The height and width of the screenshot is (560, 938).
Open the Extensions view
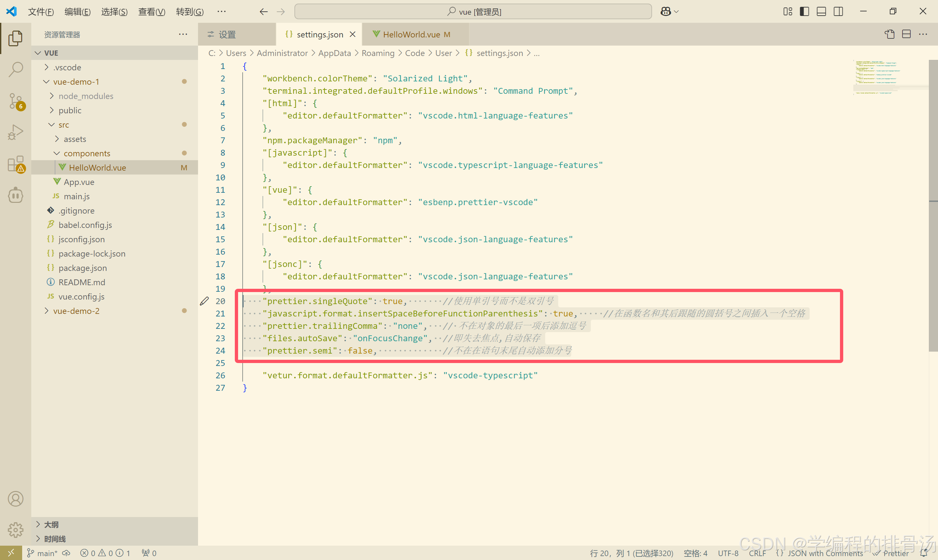(16, 164)
